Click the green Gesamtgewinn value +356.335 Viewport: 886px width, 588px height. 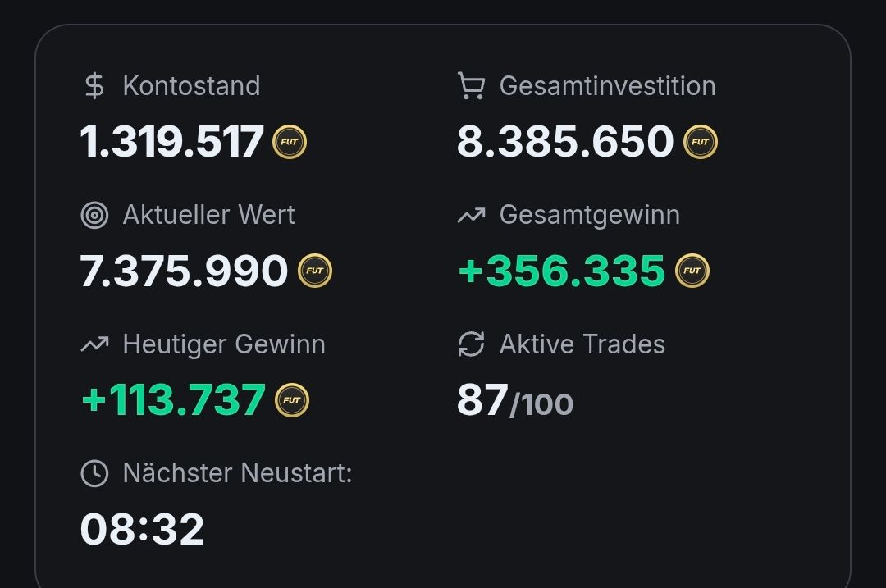(562, 271)
